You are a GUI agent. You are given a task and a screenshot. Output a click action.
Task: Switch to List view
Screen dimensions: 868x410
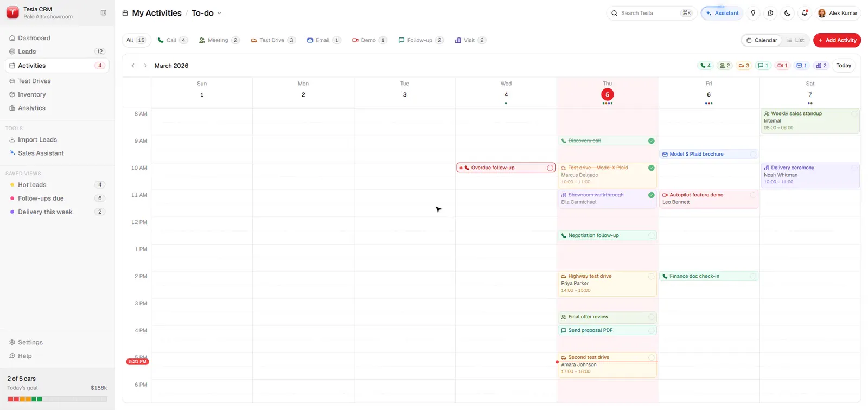795,40
